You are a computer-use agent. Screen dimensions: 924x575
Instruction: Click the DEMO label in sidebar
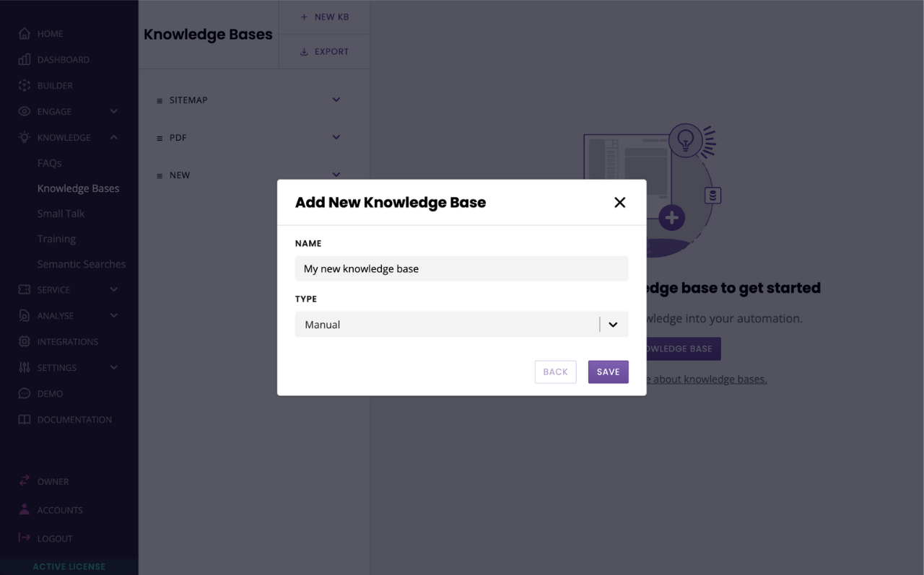click(x=50, y=393)
